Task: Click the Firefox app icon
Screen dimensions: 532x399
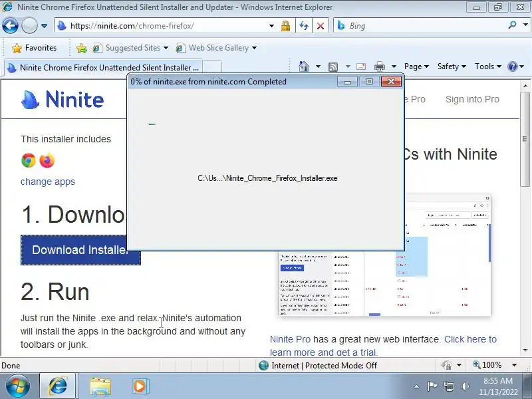Action: (47, 160)
